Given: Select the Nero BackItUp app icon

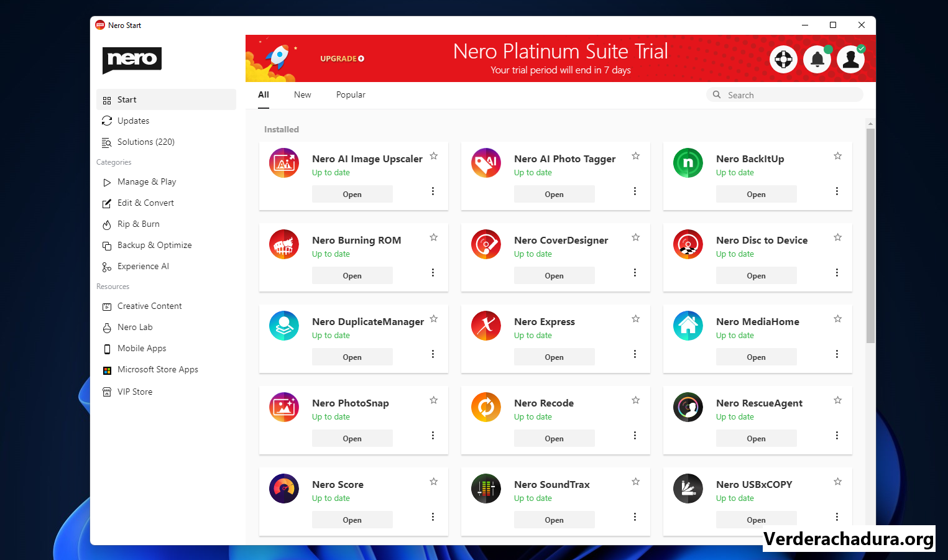Looking at the screenshot, I should pos(688,163).
